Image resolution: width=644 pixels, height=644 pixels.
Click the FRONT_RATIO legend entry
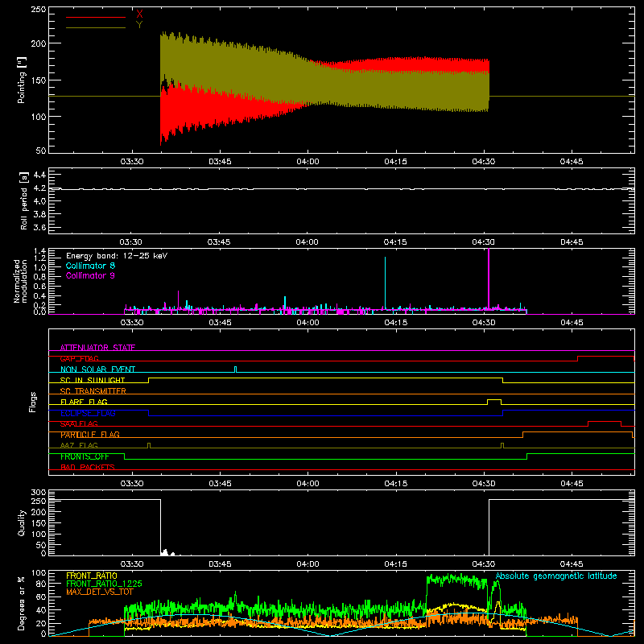point(92,576)
